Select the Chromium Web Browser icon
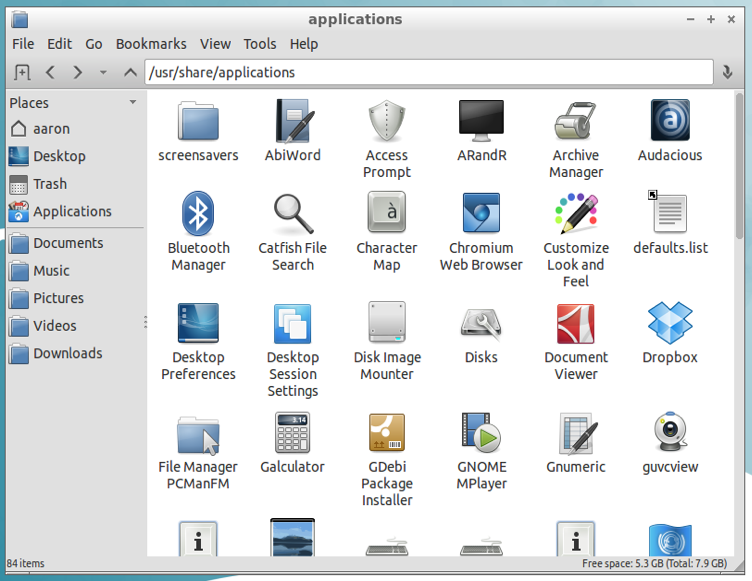Image resolution: width=752 pixels, height=581 pixels. tap(481, 213)
